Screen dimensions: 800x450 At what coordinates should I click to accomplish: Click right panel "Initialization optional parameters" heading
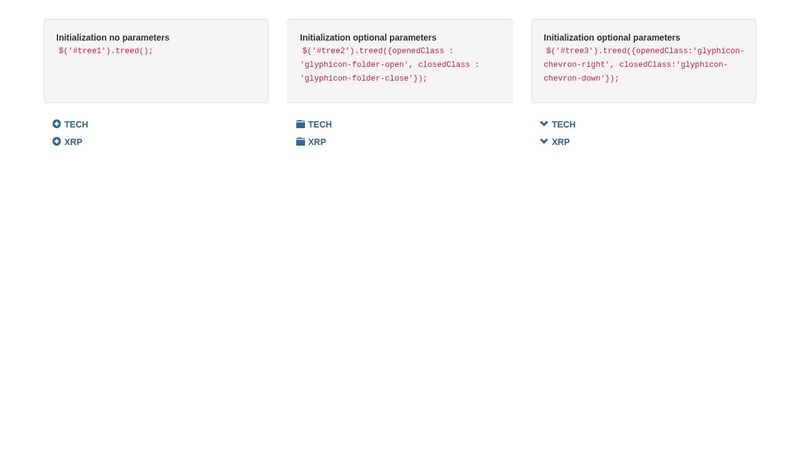612,38
